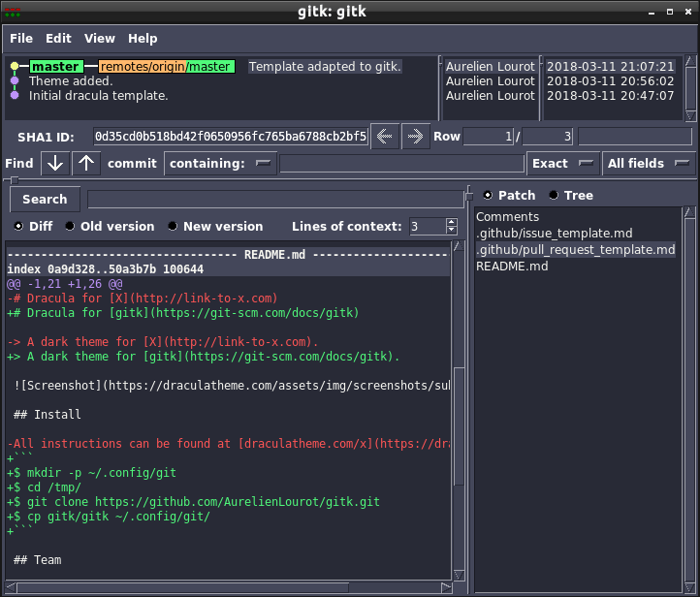Click date 2018-03-11 20:56:02
This screenshot has width=700, height=597.
610,81
